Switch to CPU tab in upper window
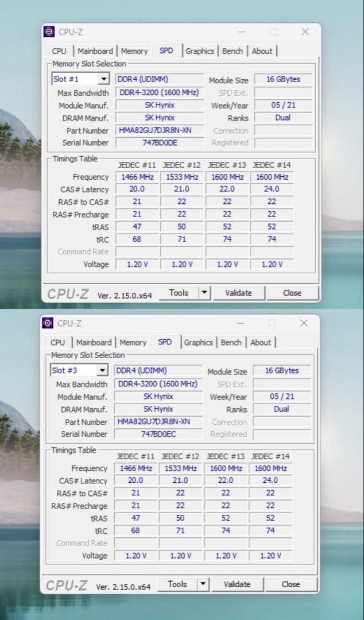364x620 pixels. coord(59,51)
